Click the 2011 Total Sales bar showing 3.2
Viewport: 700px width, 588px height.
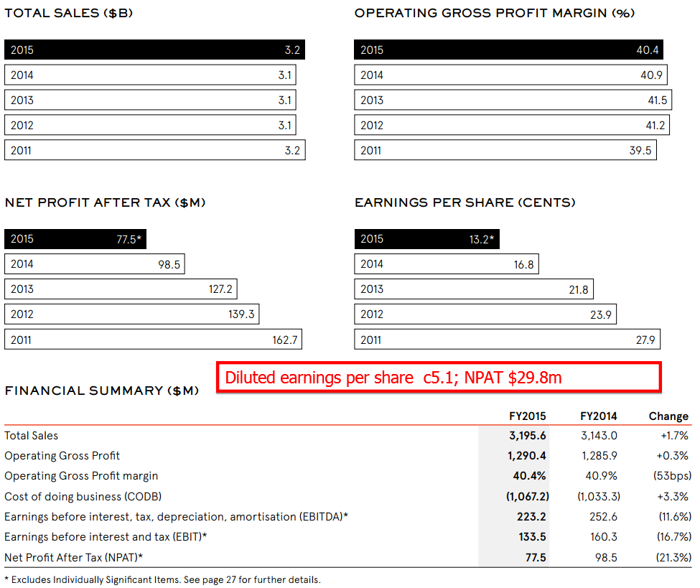point(155,151)
